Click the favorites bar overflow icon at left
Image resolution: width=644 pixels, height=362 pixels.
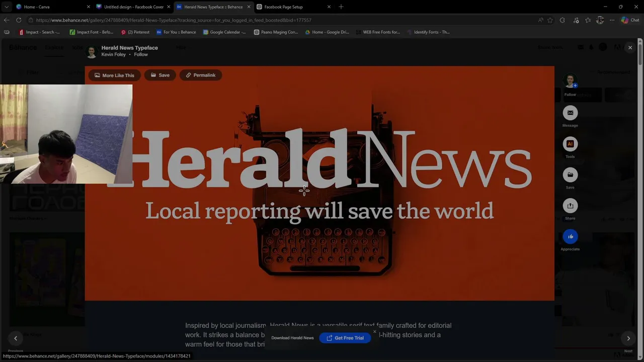pyautogui.click(x=7, y=32)
